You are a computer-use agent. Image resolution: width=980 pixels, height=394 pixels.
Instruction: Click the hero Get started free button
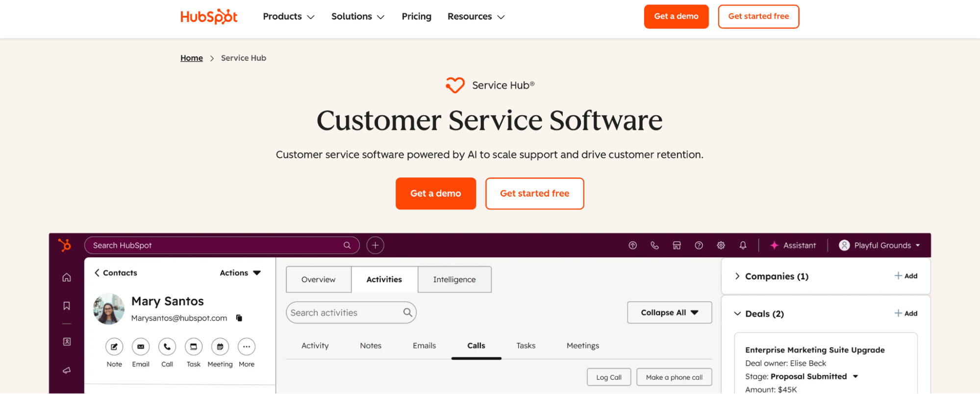(x=535, y=194)
